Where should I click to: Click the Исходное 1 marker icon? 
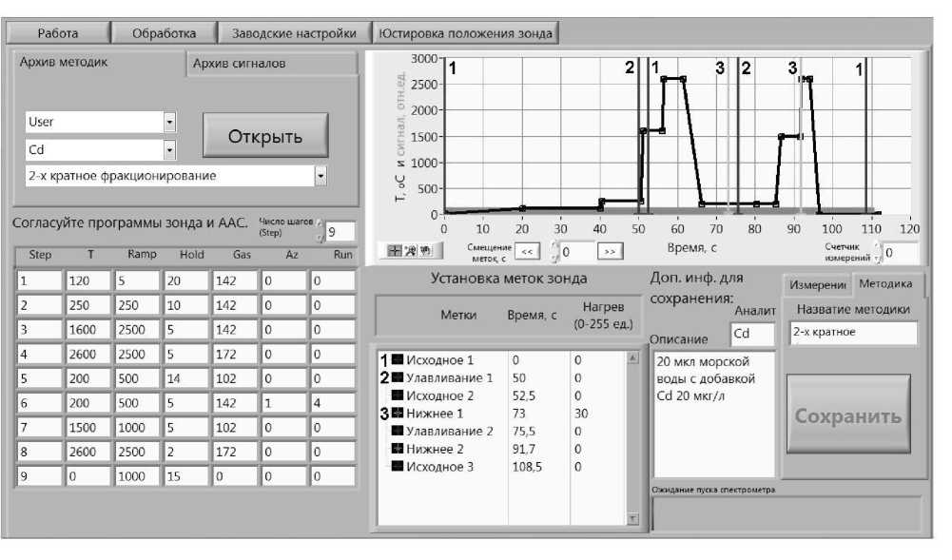tap(398, 359)
